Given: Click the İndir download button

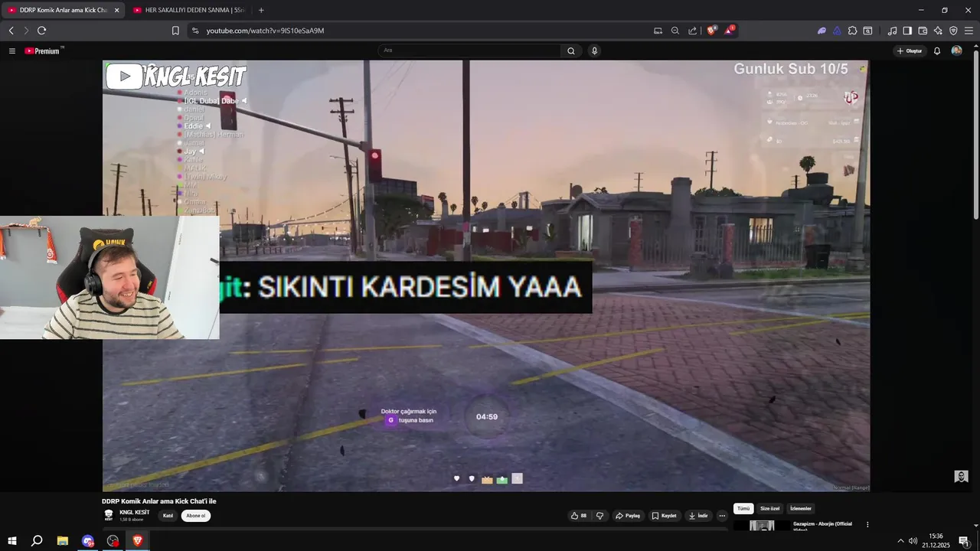Looking at the screenshot, I should [x=697, y=516].
